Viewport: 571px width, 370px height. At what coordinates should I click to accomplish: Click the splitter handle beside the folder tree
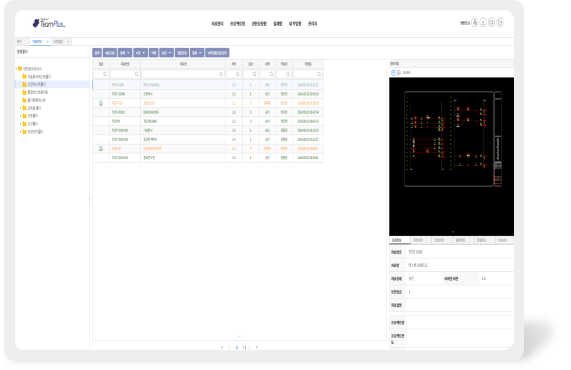point(90,200)
